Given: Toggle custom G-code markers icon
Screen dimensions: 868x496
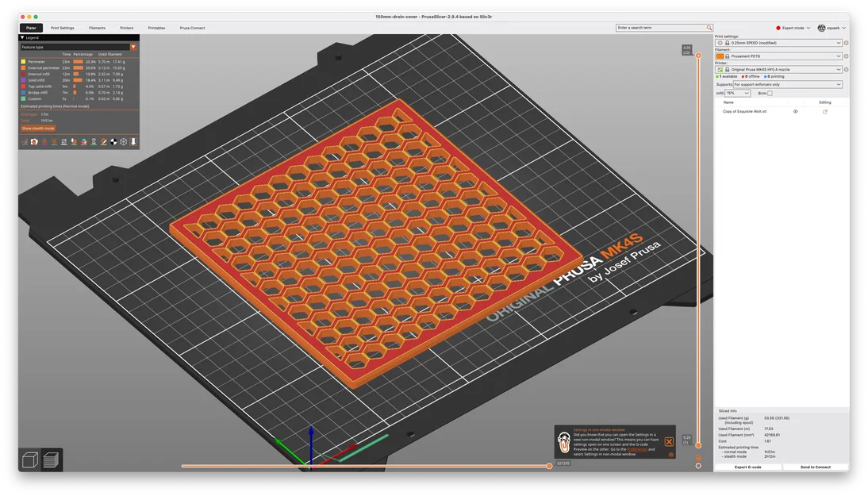Looking at the screenshot, I should click(x=104, y=142).
